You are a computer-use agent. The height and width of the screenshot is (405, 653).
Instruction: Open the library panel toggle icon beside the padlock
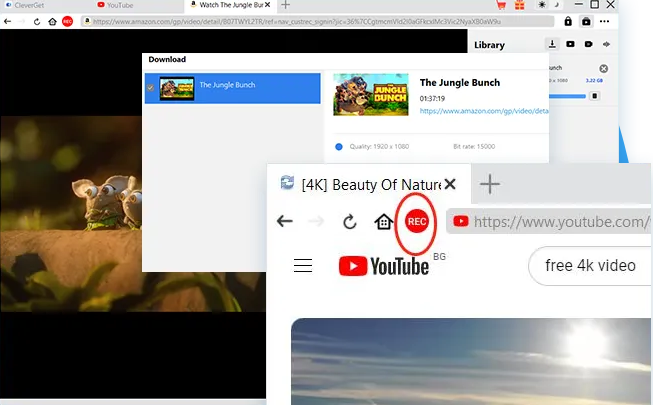(x=586, y=21)
